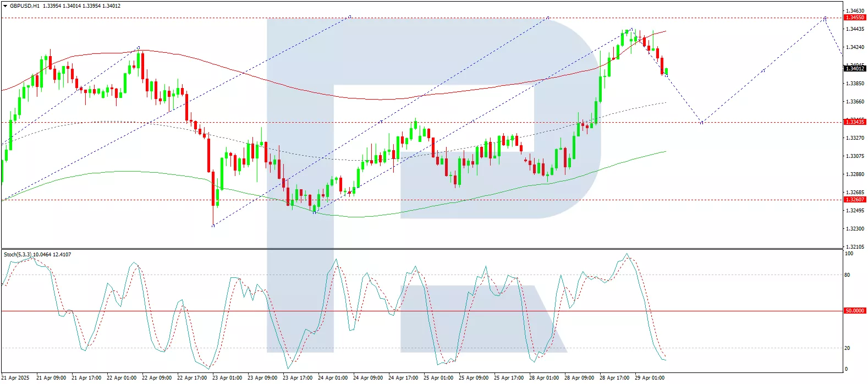This screenshot has width=868, height=384.
Task: Select trendline anchor at the 1.33435 forecast low
Action: coord(701,122)
